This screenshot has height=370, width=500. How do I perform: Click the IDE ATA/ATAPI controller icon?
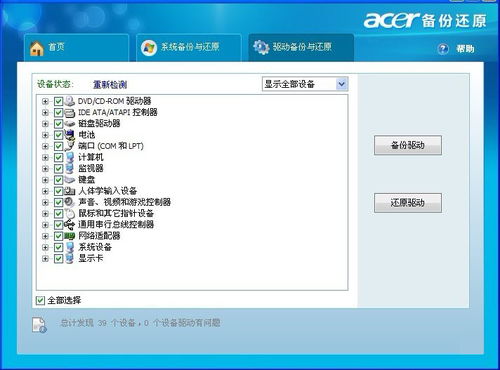click(x=69, y=112)
